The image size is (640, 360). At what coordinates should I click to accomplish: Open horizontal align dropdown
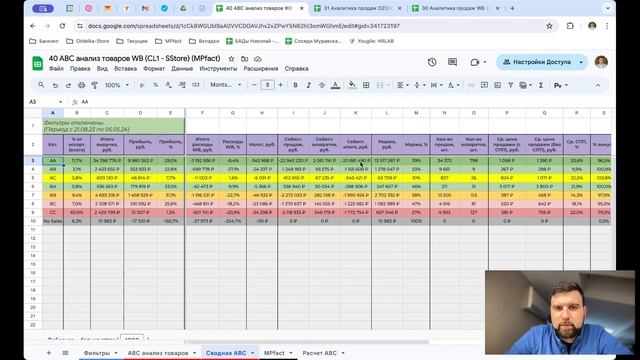point(402,85)
